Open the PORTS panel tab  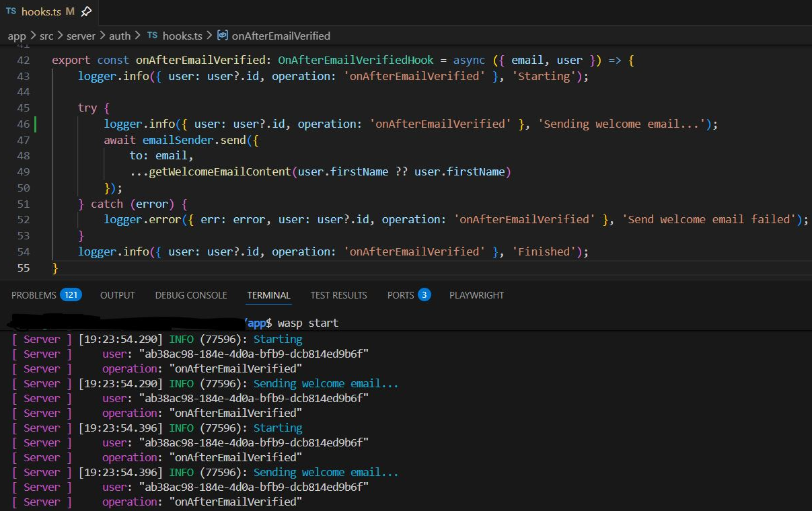(400, 295)
